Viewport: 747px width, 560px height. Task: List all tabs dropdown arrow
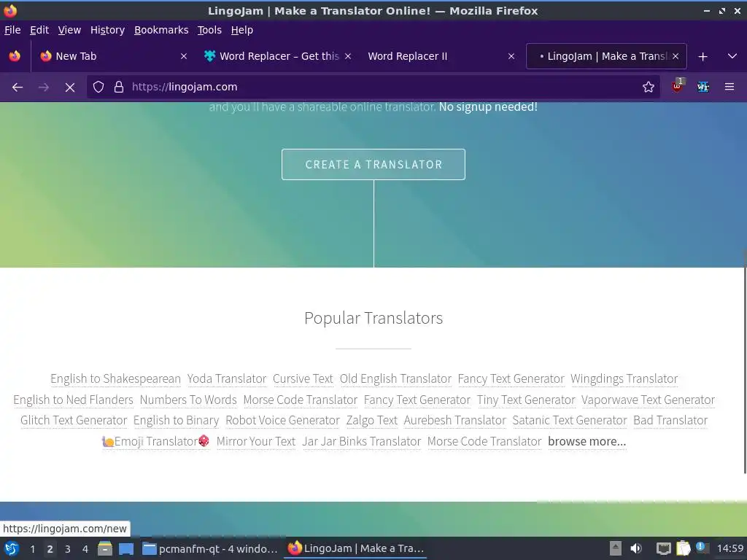coord(732,57)
